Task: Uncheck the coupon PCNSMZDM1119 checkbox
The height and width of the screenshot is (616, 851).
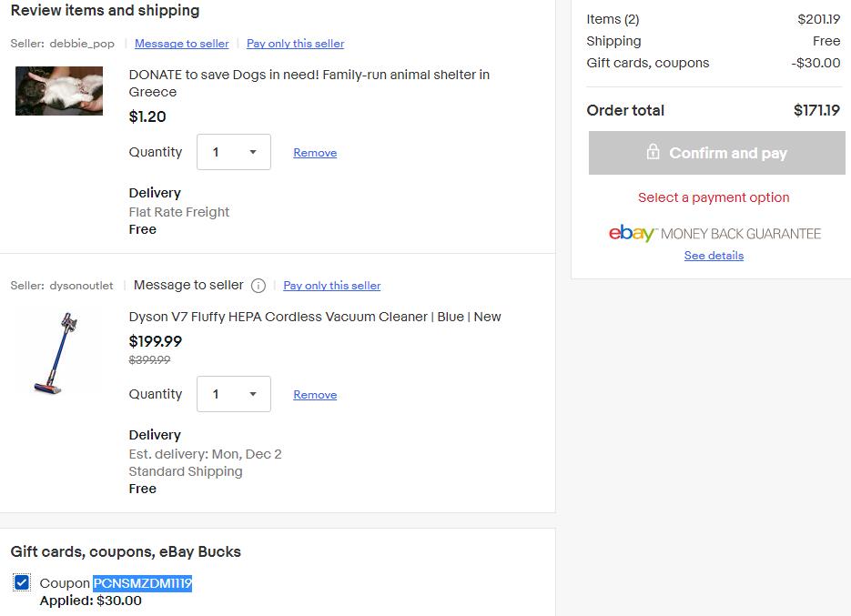Action: 22,583
